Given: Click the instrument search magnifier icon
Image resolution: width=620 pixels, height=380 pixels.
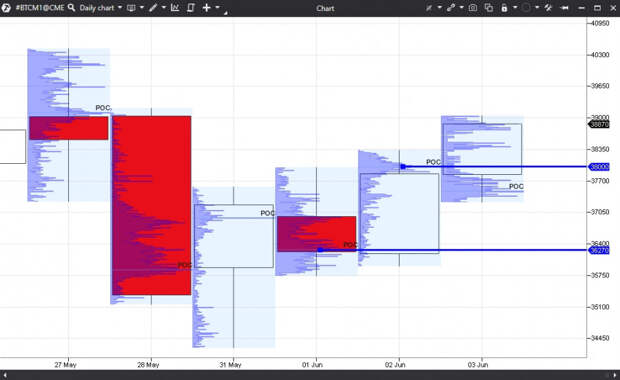Looking at the screenshot, I should (x=71, y=8).
